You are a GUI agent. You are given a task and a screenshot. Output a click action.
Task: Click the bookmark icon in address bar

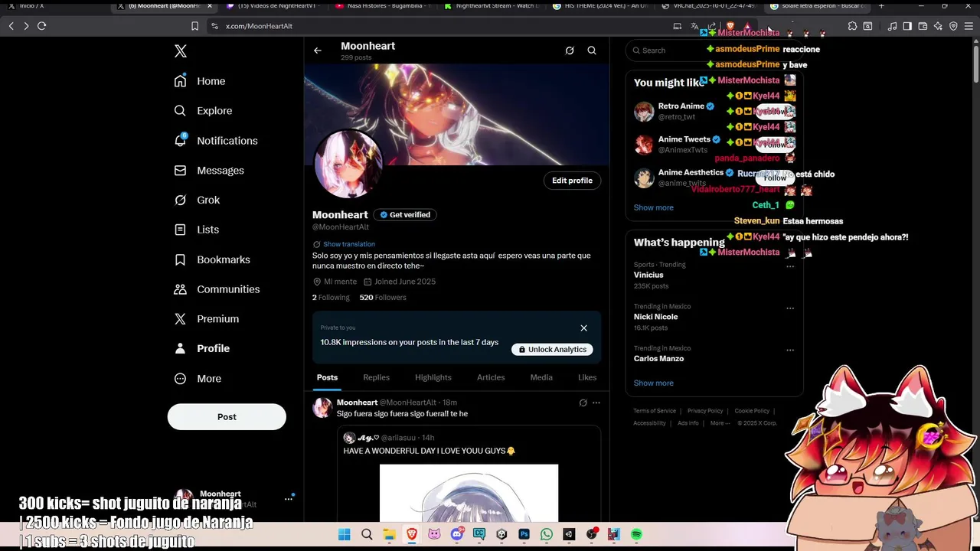[194, 26]
